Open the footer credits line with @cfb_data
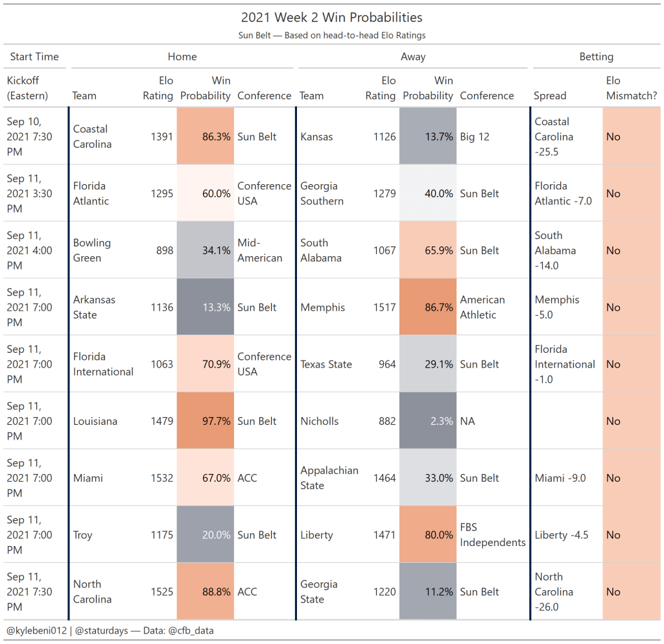 pyautogui.click(x=110, y=630)
